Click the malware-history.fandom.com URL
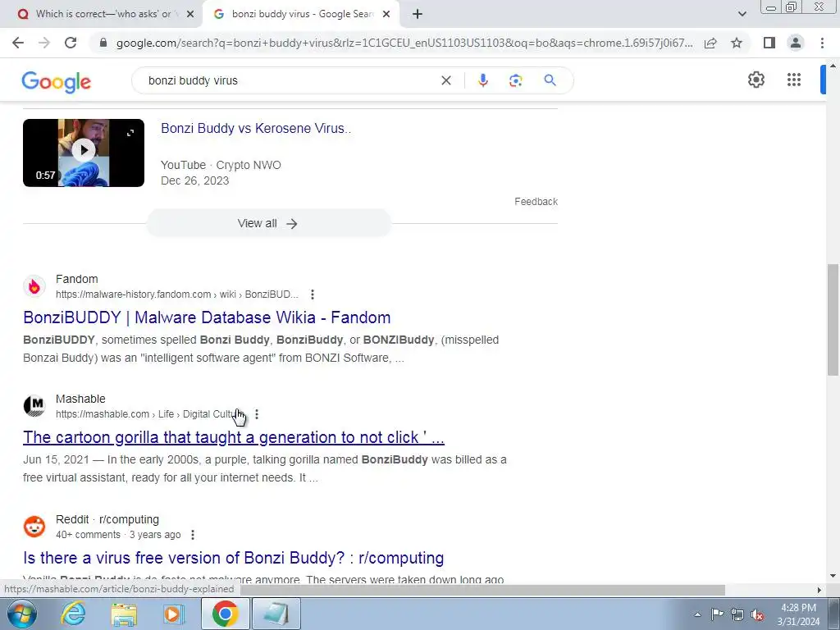The height and width of the screenshot is (630, 840). 177,294
